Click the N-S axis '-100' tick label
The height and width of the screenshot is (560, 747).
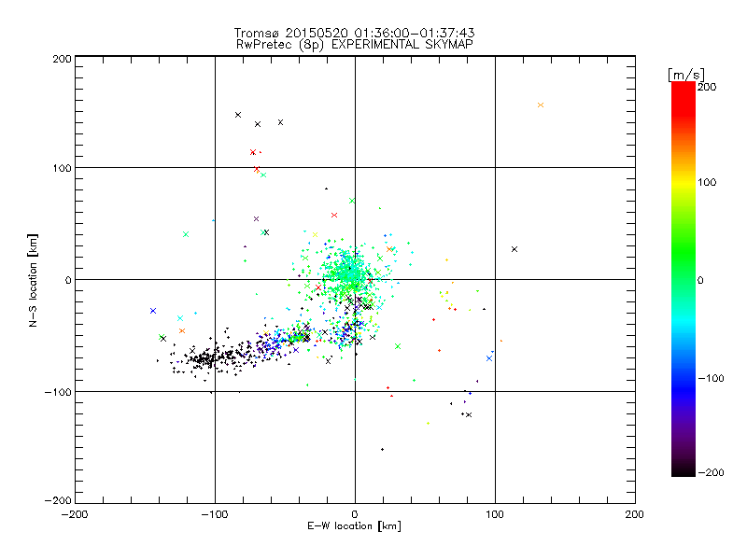click(58, 392)
